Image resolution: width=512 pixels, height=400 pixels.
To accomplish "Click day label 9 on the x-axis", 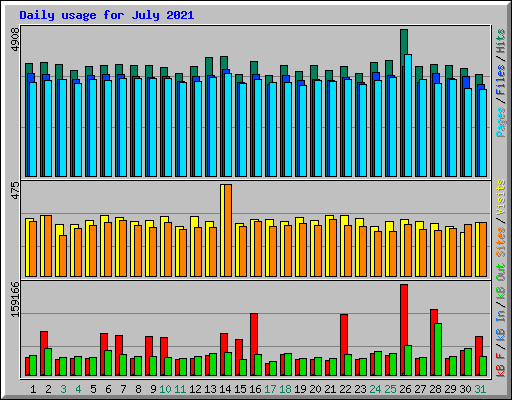I will (x=153, y=389).
